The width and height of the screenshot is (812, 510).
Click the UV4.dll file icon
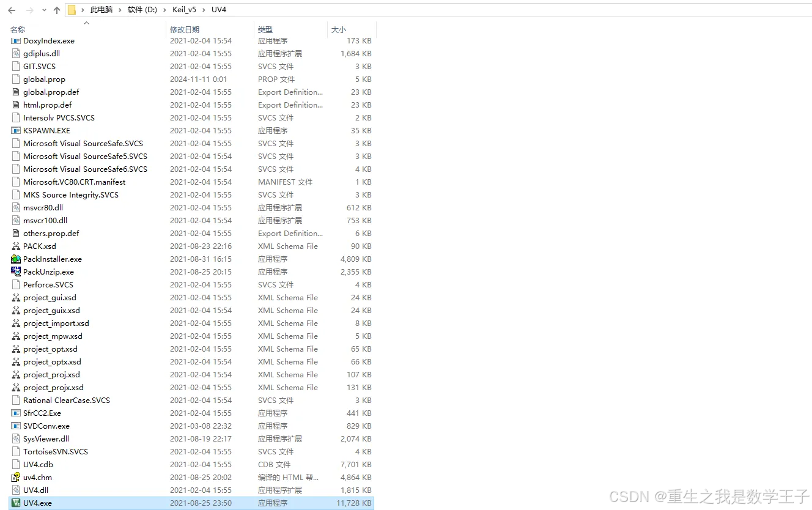[x=16, y=490]
